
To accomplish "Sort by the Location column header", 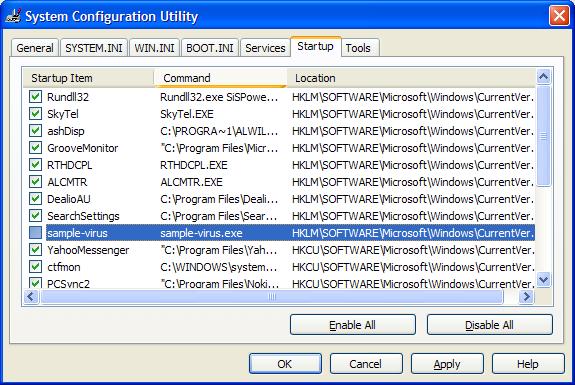I will [411, 78].
